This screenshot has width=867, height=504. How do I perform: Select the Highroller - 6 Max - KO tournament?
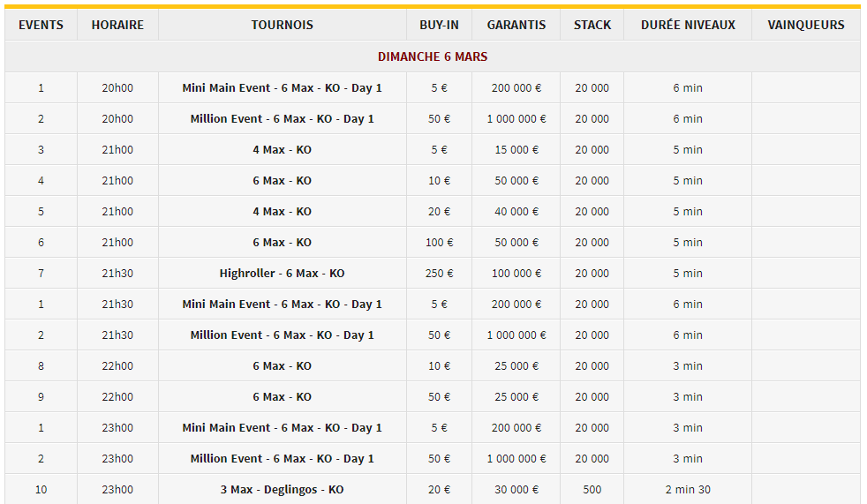(282, 274)
